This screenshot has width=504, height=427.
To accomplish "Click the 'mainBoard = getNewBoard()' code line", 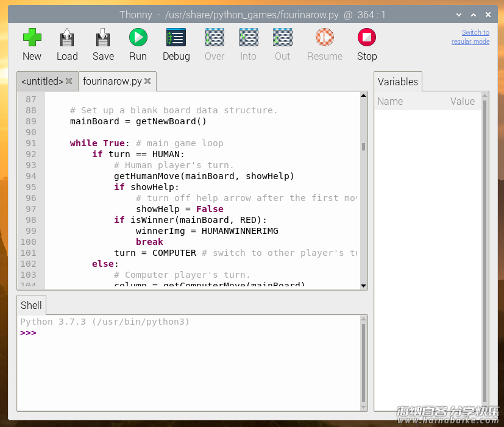I will [x=138, y=121].
